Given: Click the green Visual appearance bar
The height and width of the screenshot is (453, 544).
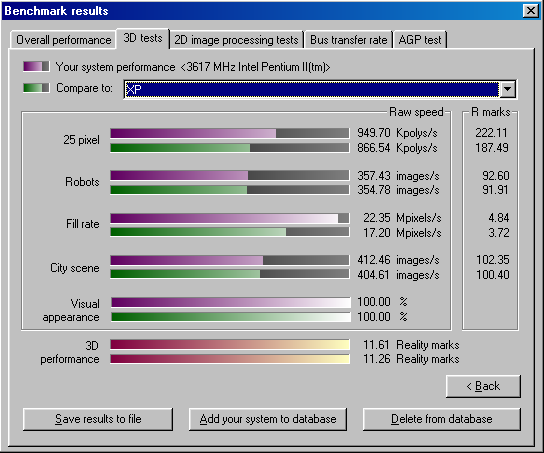Looking at the screenshot, I should click(x=231, y=317).
